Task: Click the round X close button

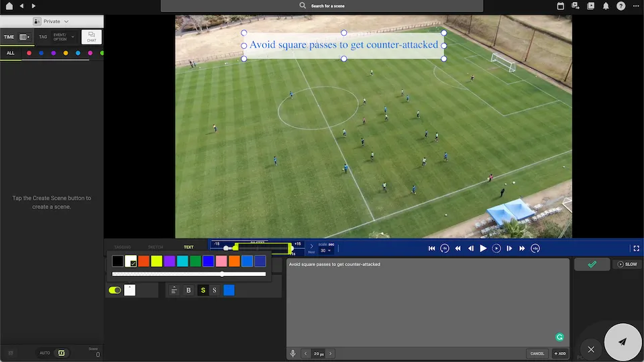Action: click(591, 349)
